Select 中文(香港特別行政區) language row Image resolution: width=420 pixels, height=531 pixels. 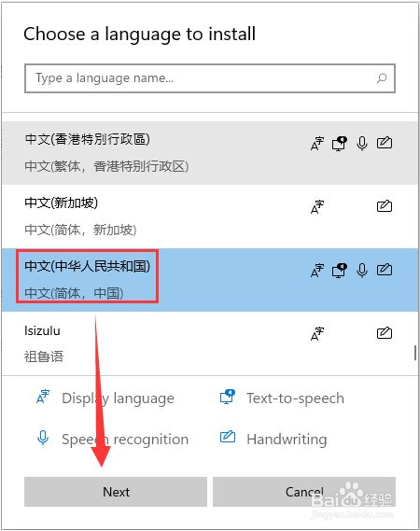(210, 153)
